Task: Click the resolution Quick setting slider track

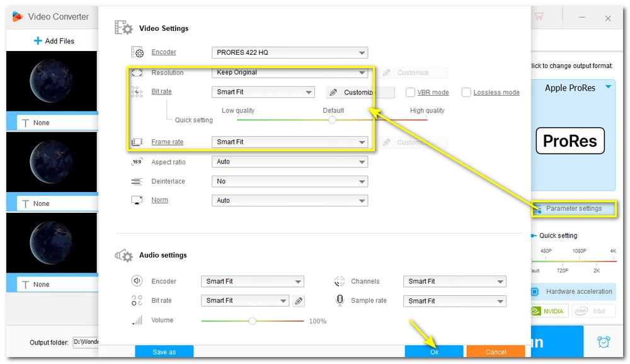Action: 574,261
